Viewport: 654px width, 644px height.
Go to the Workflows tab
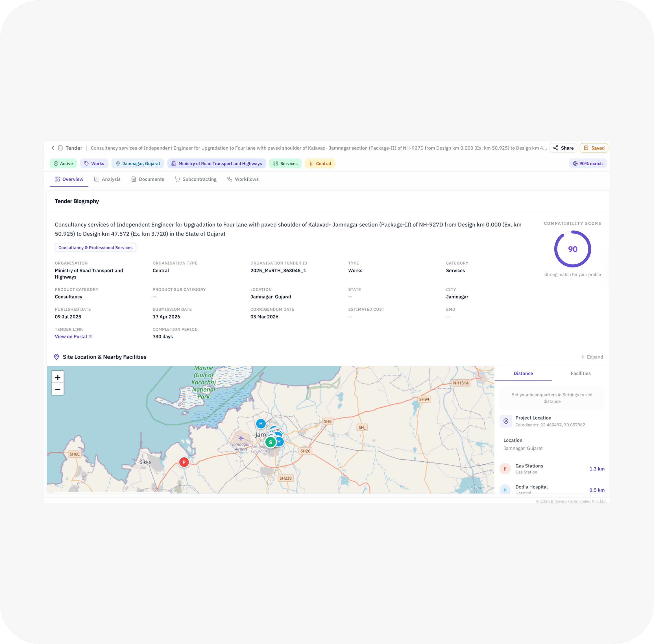(x=243, y=179)
